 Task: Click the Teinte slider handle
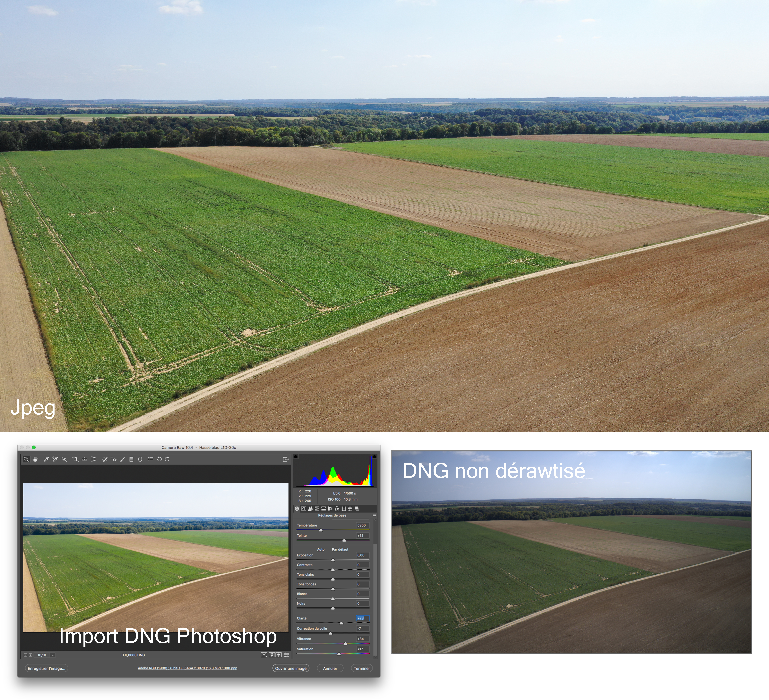click(x=344, y=541)
